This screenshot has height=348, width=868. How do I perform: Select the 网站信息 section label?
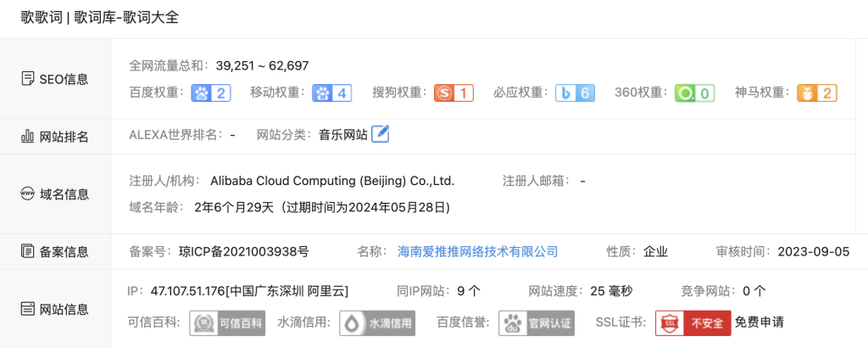click(55, 309)
